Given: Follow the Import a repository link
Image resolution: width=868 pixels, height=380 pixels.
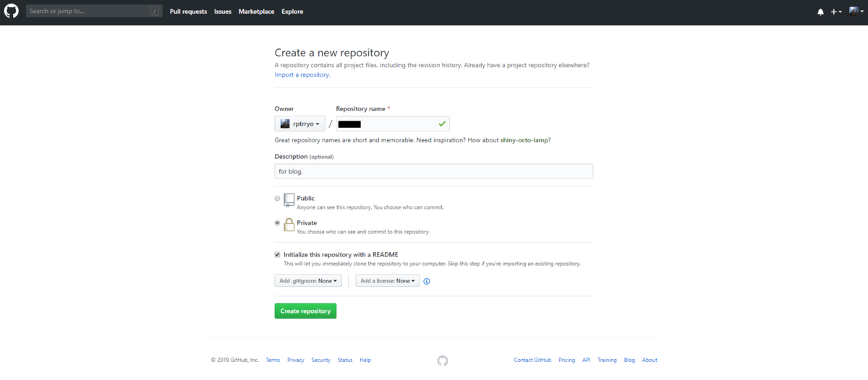Looking at the screenshot, I should [302, 74].
